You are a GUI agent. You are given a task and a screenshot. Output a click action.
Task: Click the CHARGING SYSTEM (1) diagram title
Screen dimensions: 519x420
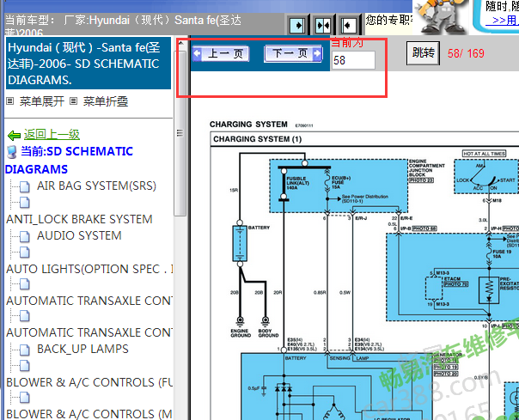click(x=257, y=139)
